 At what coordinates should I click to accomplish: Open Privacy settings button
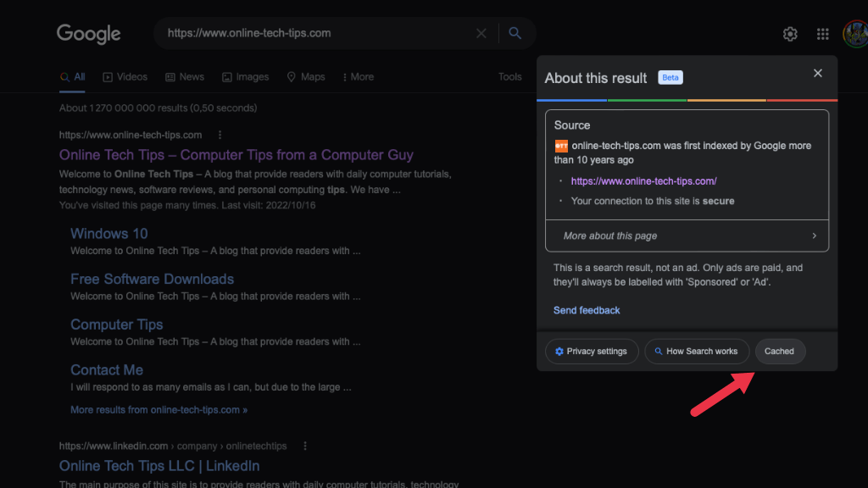[592, 352]
